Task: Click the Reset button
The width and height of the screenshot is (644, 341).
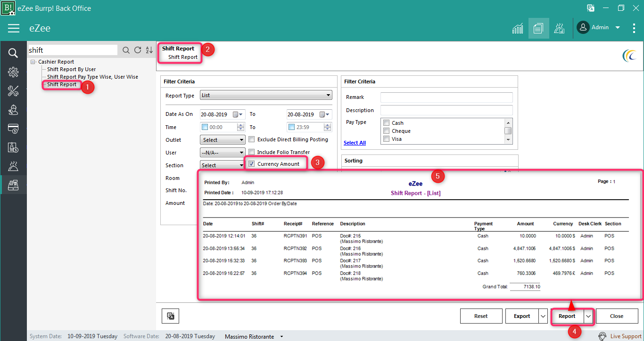Action: 481,316
